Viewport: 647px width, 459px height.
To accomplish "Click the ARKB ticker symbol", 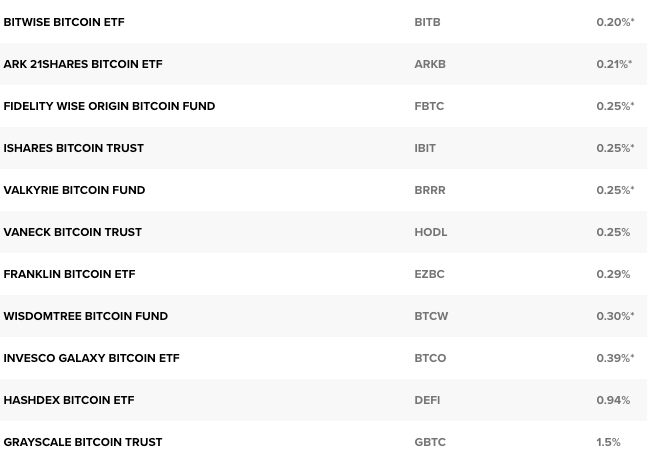I will pos(430,64).
